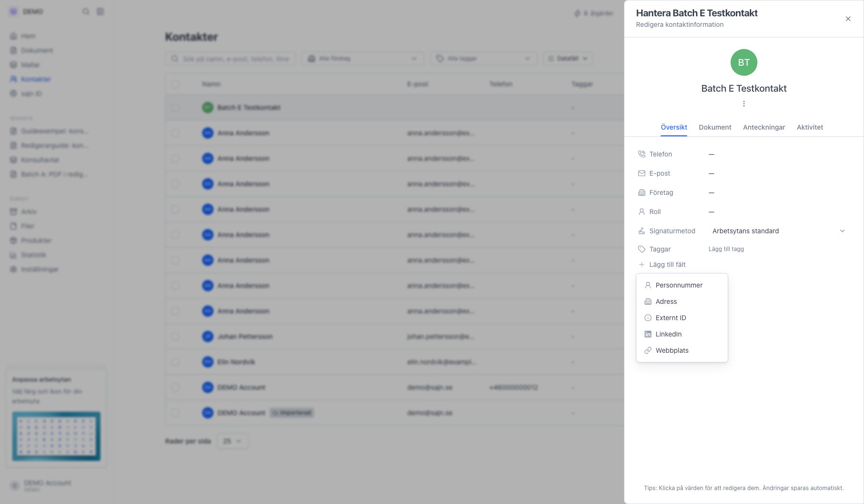Viewport: 864px width, 504px height.
Task: Choose Externt ID from the field menu
Action: pyautogui.click(x=682, y=318)
